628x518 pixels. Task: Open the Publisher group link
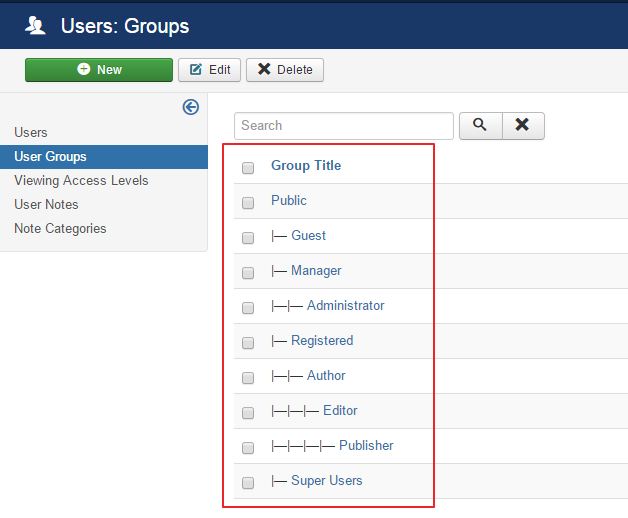coord(365,445)
